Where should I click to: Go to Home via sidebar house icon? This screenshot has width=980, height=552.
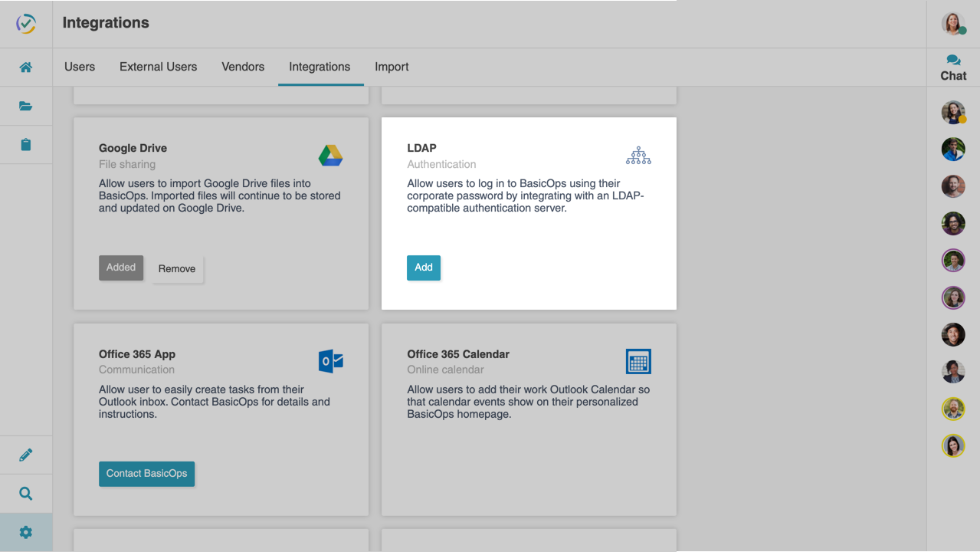pos(26,67)
